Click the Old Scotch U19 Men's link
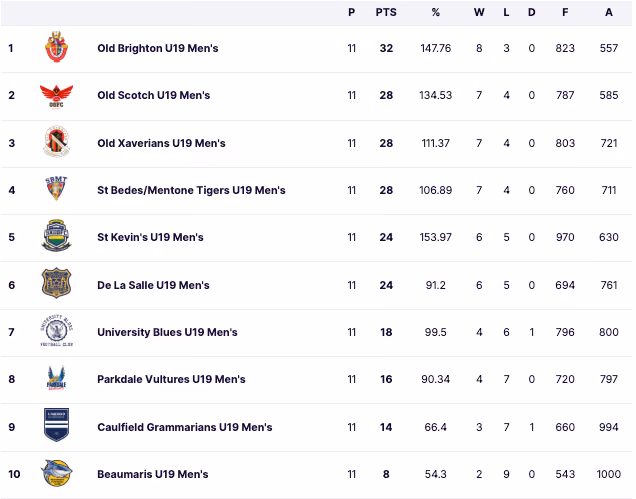The width and height of the screenshot is (636, 499). pyautogui.click(x=154, y=95)
